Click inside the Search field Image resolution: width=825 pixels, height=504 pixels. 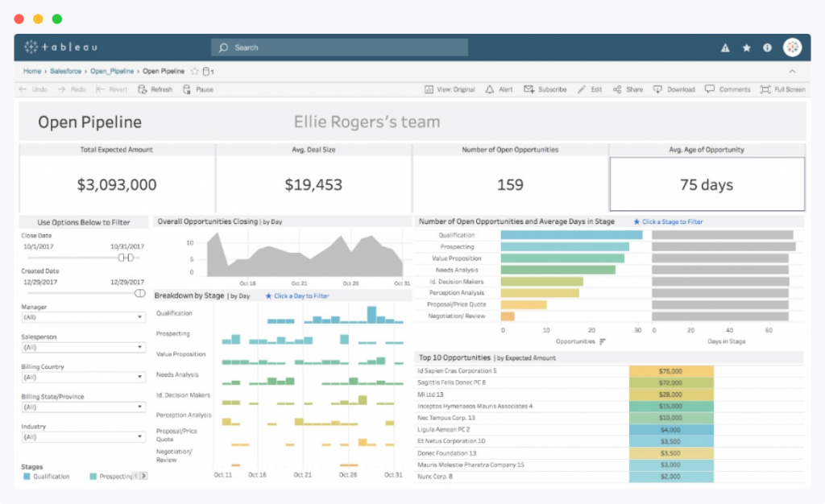338,48
